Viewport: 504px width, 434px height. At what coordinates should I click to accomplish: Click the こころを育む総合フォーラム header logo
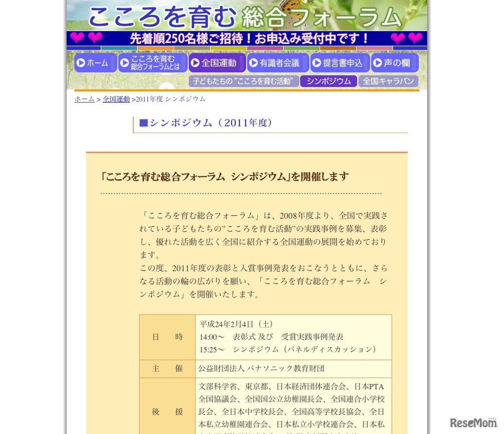click(245, 17)
